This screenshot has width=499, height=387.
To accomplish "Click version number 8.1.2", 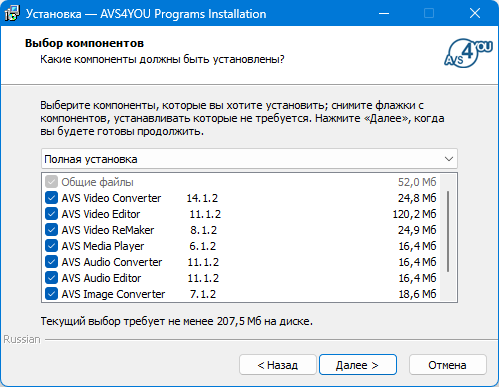I will 204,230.
